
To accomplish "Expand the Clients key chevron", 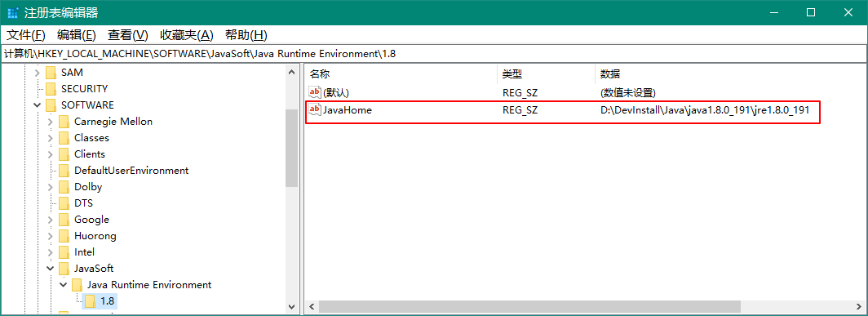I will coord(51,154).
